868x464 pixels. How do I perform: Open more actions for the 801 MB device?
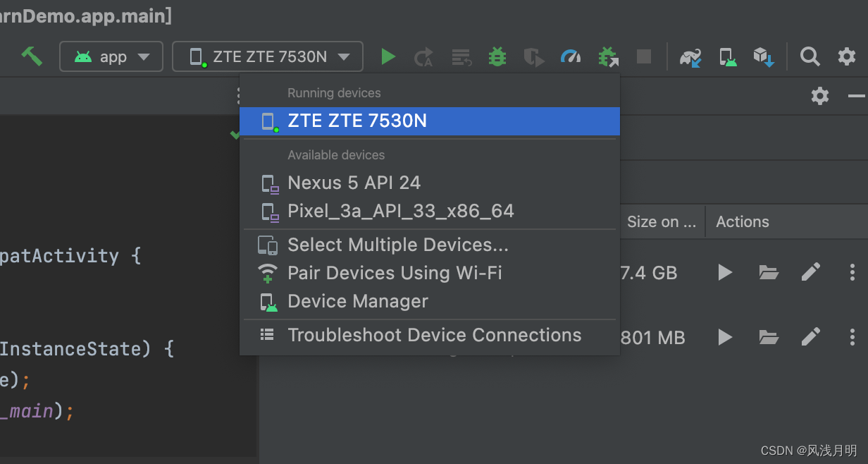pyautogui.click(x=852, y=337)
